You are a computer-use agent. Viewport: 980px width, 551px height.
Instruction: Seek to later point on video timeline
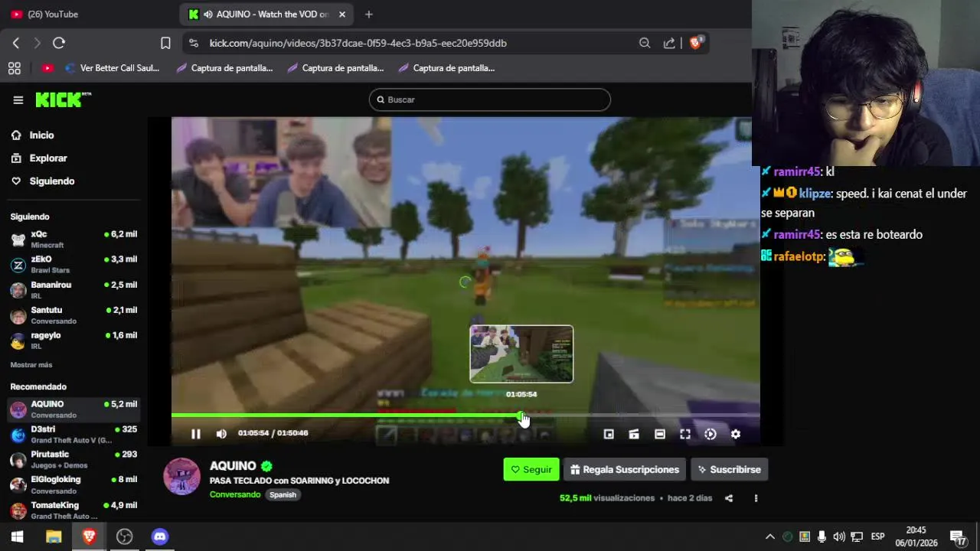click(x=642, y=416)
